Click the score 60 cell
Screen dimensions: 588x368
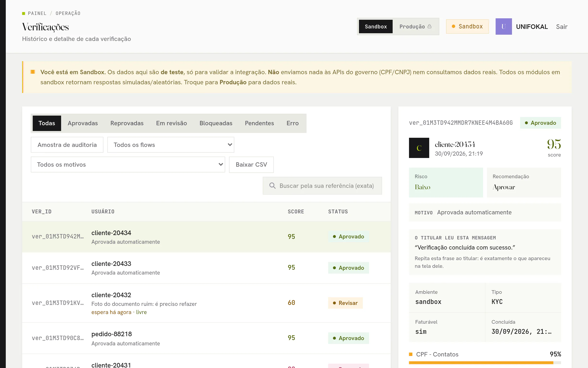291,303
